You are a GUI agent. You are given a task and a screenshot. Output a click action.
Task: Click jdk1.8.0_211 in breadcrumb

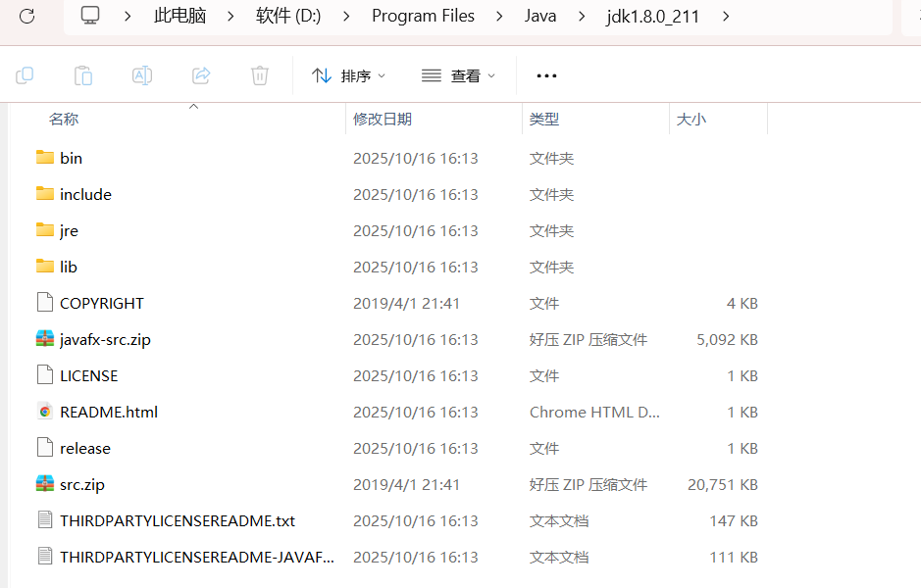pos(653,16)
